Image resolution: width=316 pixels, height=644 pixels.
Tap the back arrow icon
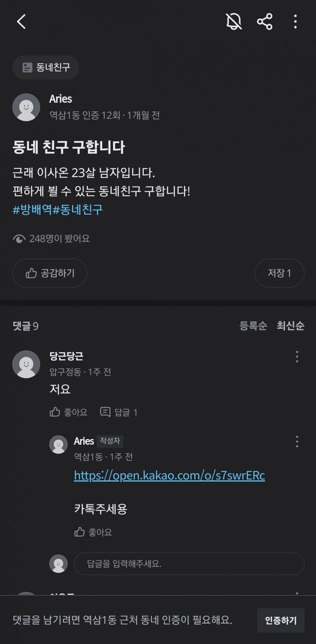tap(21, 22)
